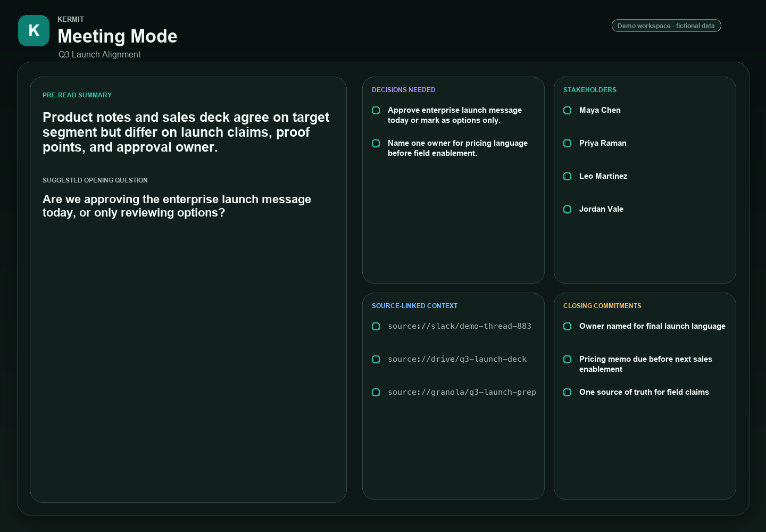Image resolution: width=766 pixels, height=532 pixels.
Task: Open source://drive/q3-launch-deck link
Action: click(457, 359)
